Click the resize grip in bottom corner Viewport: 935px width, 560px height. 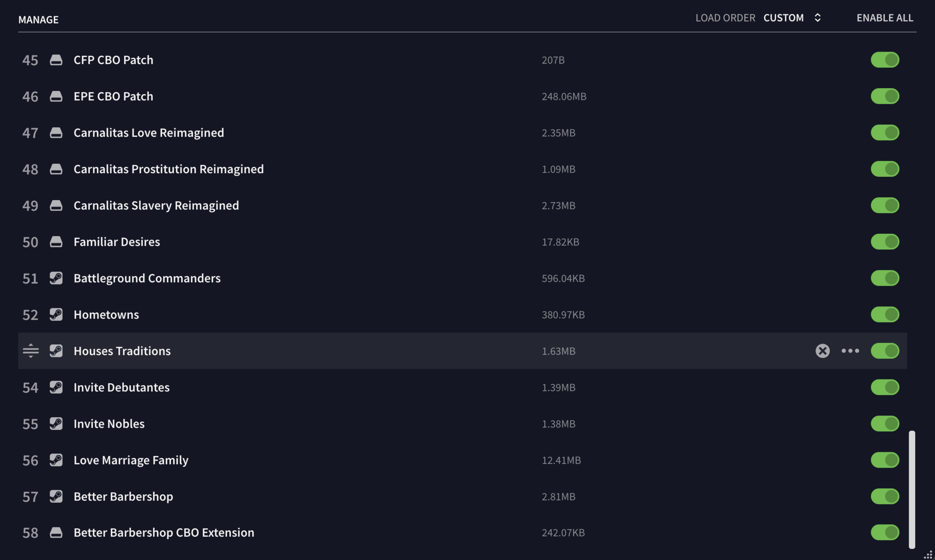928,554
